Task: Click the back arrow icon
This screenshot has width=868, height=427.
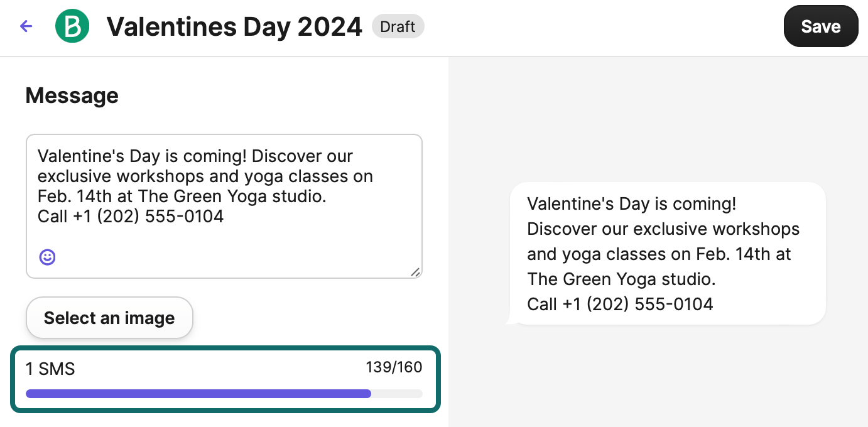Action: [26, 26]
